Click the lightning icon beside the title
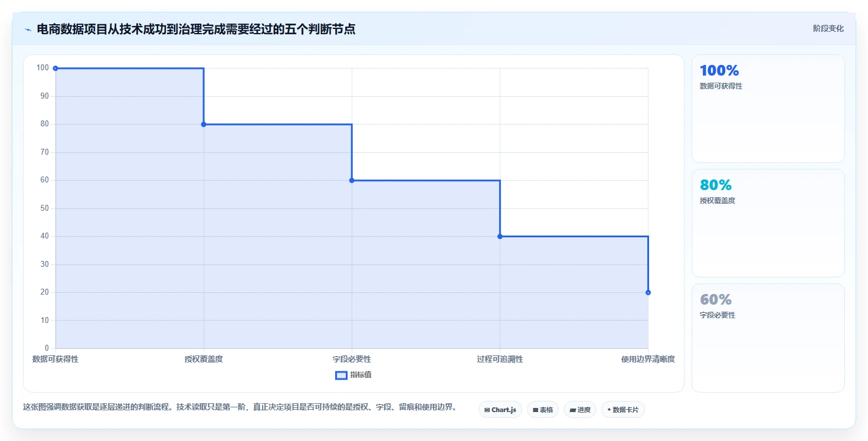Image resolution: width=868 pixels, height=441 pixels. 28,30
